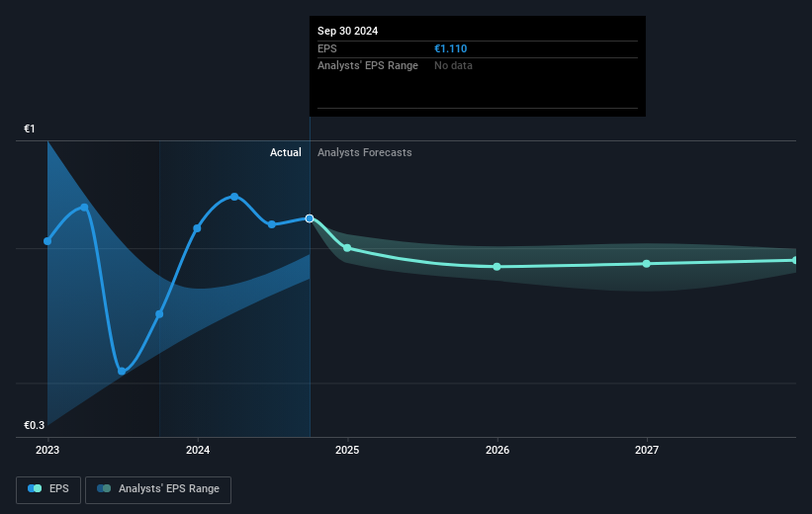This screenshot has height=514, width=812.
Task: Click the €1 y-axis label
Action: 30,128
